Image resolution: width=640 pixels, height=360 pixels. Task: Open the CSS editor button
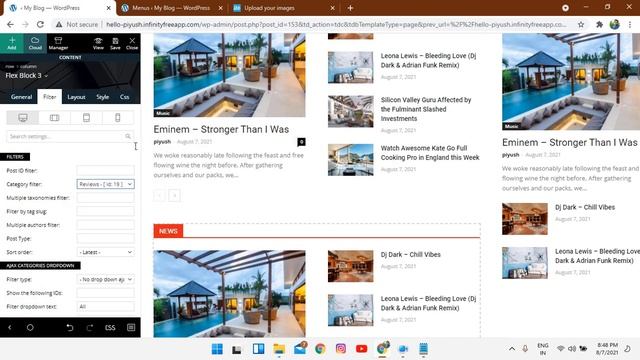[110, 327]
